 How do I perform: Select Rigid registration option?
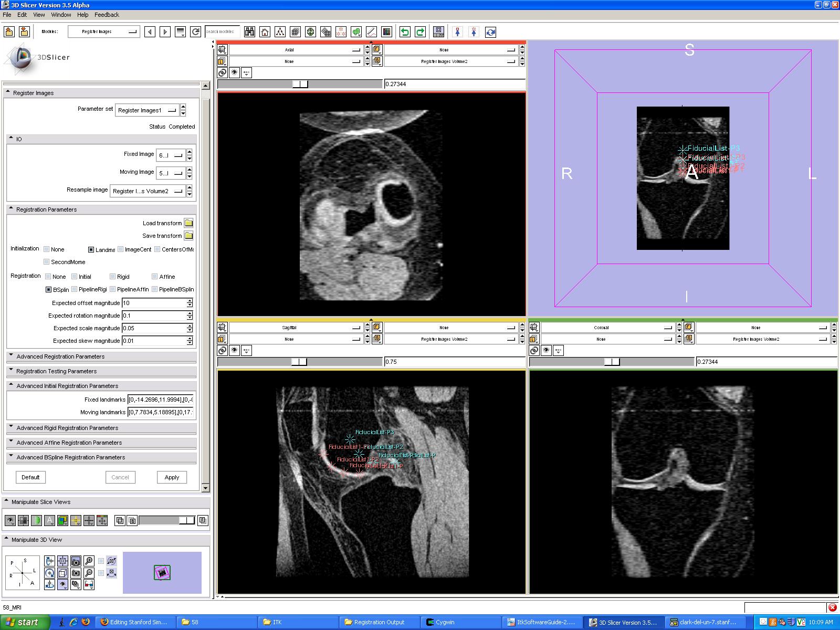coord(113,277)
